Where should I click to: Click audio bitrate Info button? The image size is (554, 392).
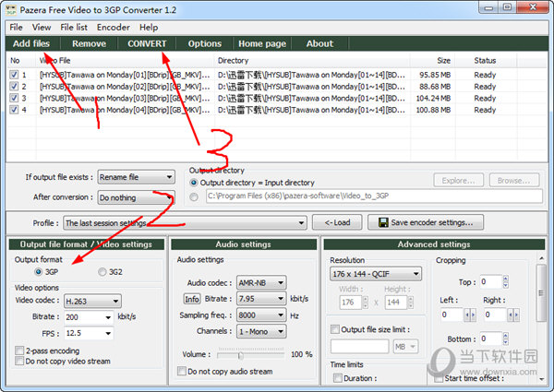pos(192,299)
